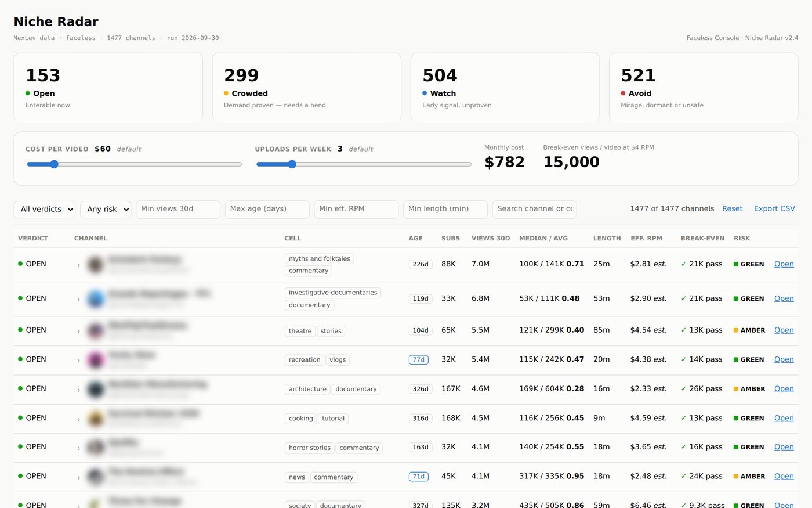Click the recreation tag
This screenshot has width=812, height=508.
coord(304,360)
